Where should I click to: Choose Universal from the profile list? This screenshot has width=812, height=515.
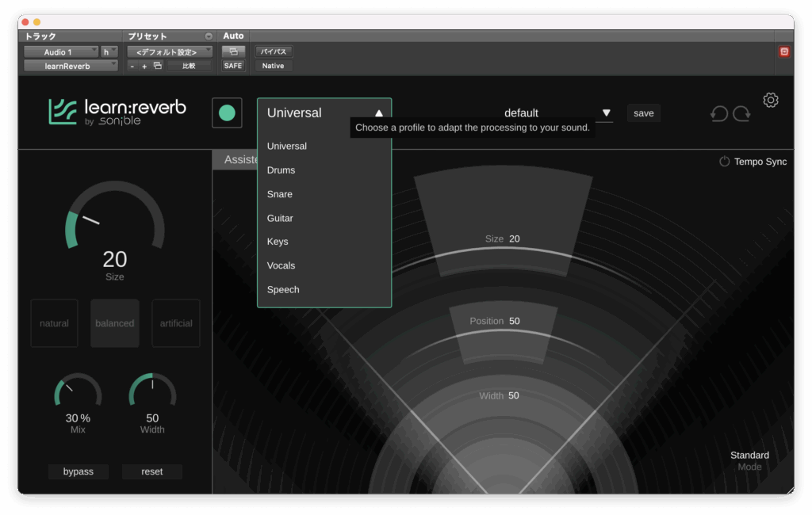[x=324, y=146]
